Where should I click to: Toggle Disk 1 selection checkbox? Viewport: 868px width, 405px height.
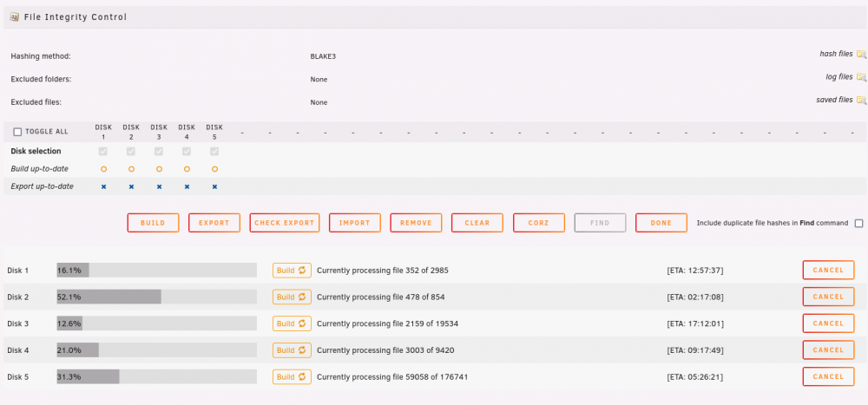click(103, 151)
